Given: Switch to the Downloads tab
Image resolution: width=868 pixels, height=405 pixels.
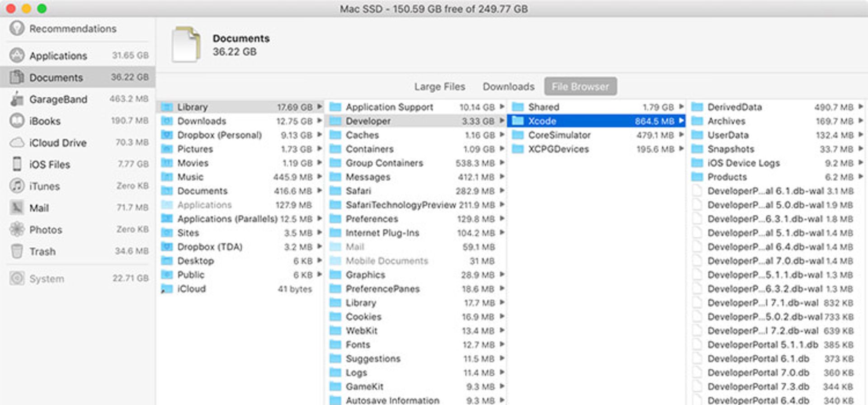Looking at the screenshot, I should tap(508, 86).
